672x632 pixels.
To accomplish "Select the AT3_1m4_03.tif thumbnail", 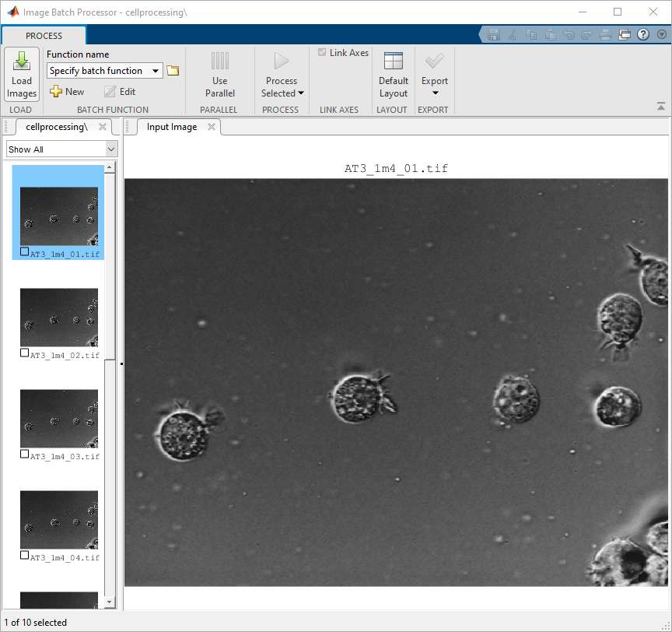I will coord(59,418).
